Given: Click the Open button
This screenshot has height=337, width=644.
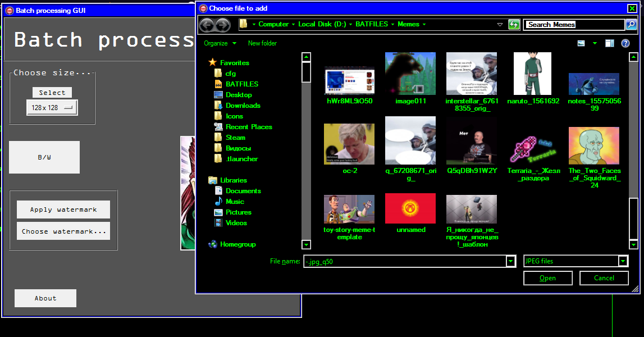Looking at the screenshot, I should (547, 278).
